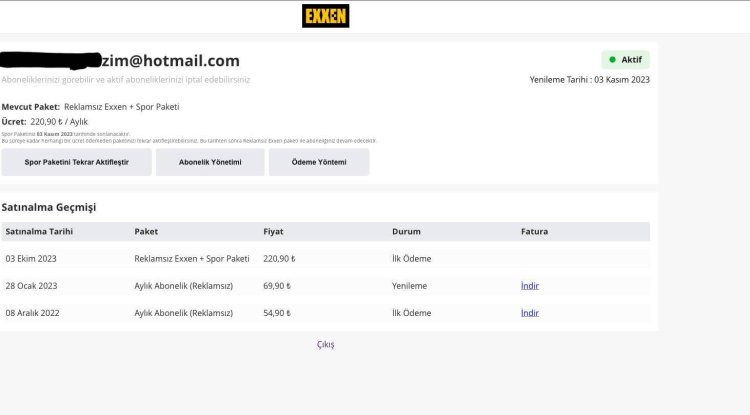Click the Fiyat column header
This screenshot has height=415, width=750.
click(273, 232)
